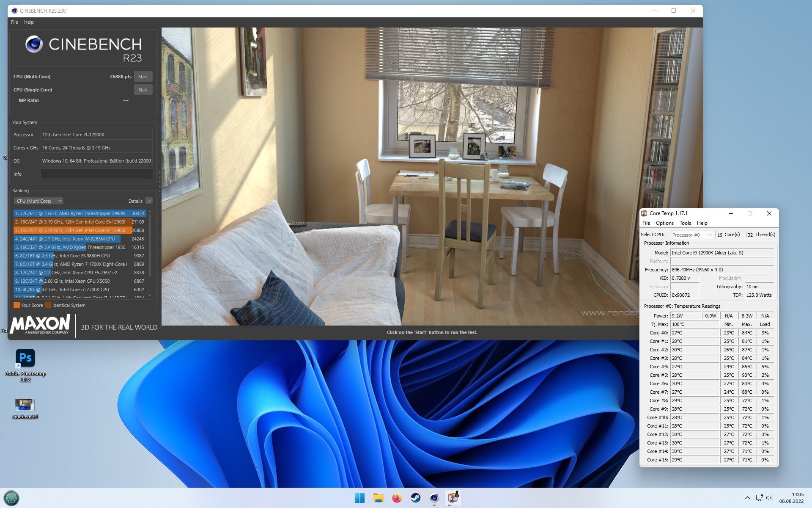Viewport: 812px width, 508px height.
Task: Open the volume tray icon
Action: pyautogui.click(x=769, y=498)
